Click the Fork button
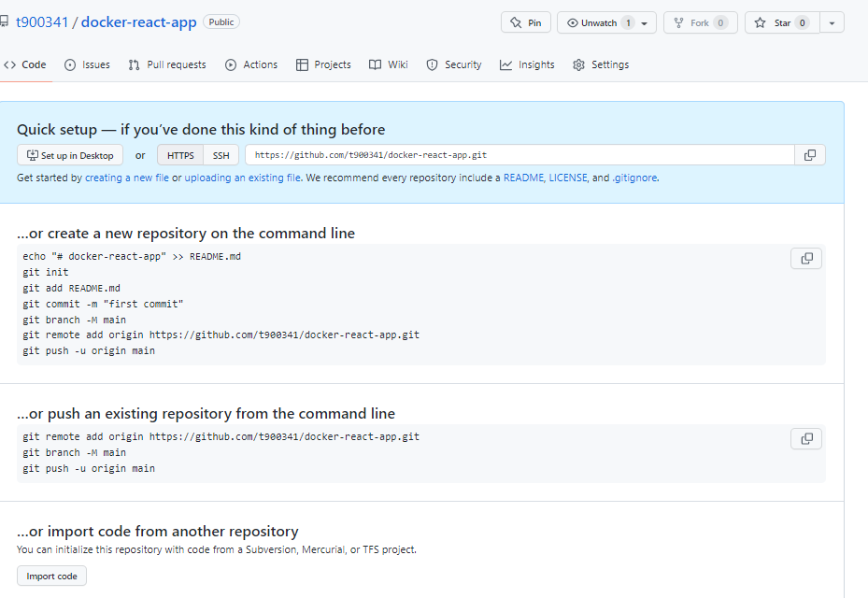This screenshot has height=598, width=868. pyautogui.click(x=700, y=22)
